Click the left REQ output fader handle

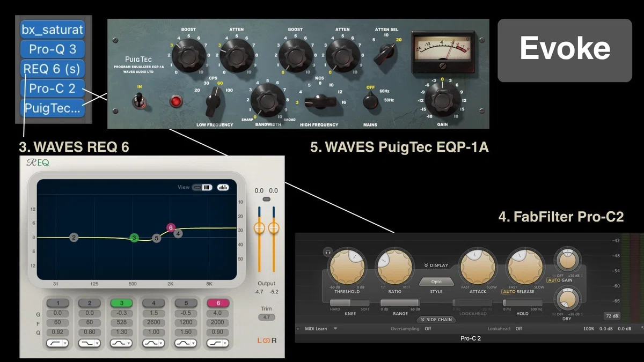(x=259, y=228)
